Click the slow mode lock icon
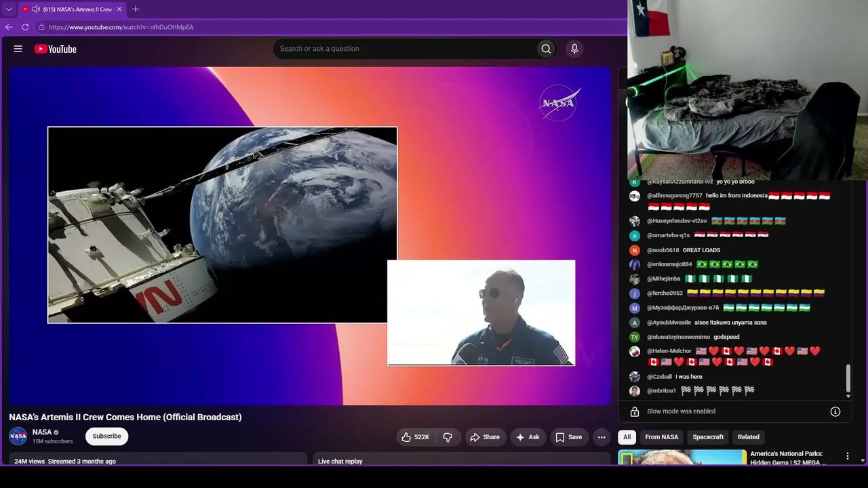The height and width of the screenshot is (488, 868). [x=635, y=411]
